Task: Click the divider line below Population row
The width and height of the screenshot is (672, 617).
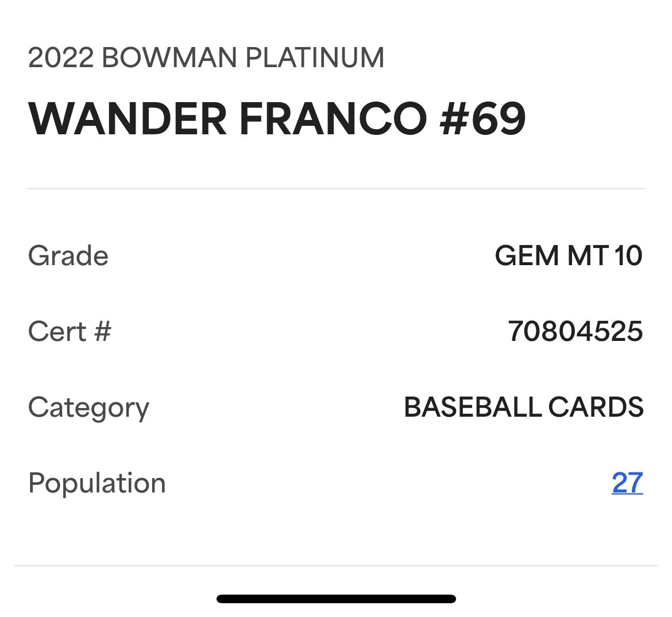Action: pos(336,565)
